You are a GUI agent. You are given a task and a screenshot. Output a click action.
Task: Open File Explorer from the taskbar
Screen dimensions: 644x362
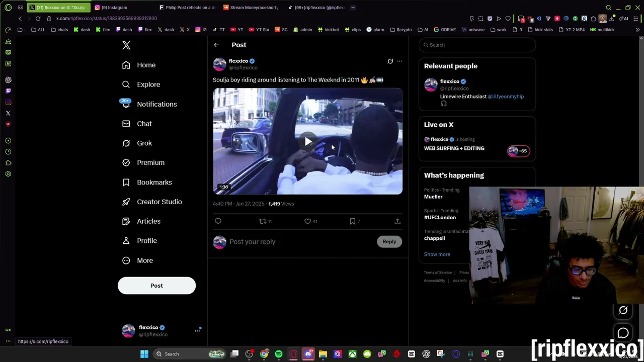323,354
